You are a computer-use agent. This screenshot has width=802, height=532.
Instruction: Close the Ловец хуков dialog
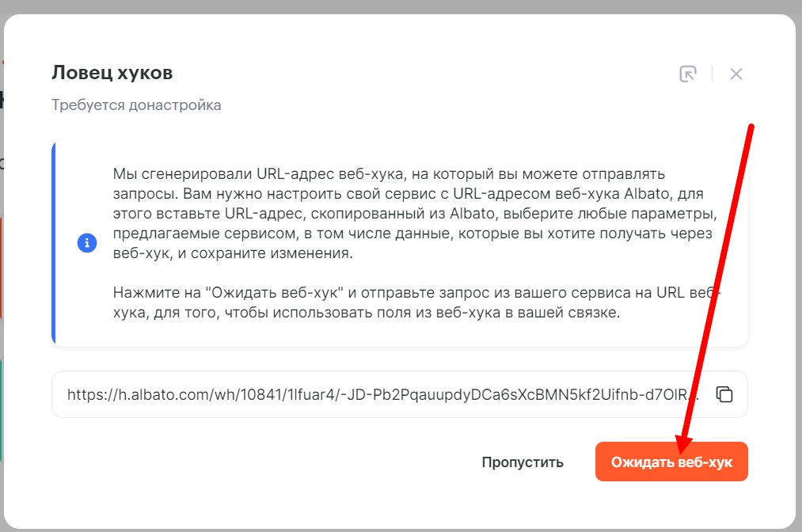point(736,74)
